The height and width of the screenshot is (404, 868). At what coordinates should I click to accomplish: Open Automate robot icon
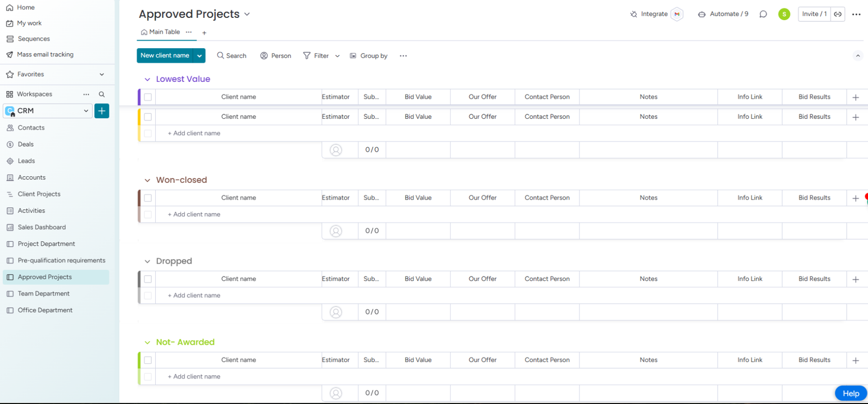coord(701,14)
